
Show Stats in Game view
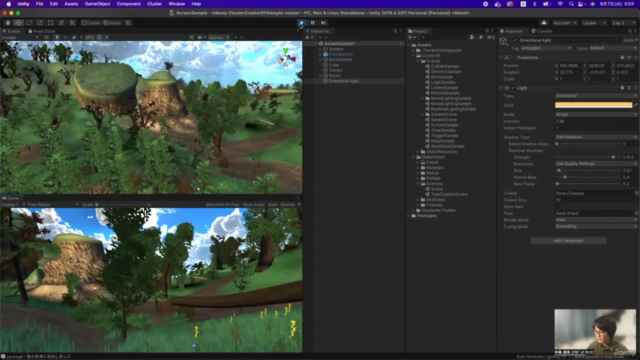point(272,204)
